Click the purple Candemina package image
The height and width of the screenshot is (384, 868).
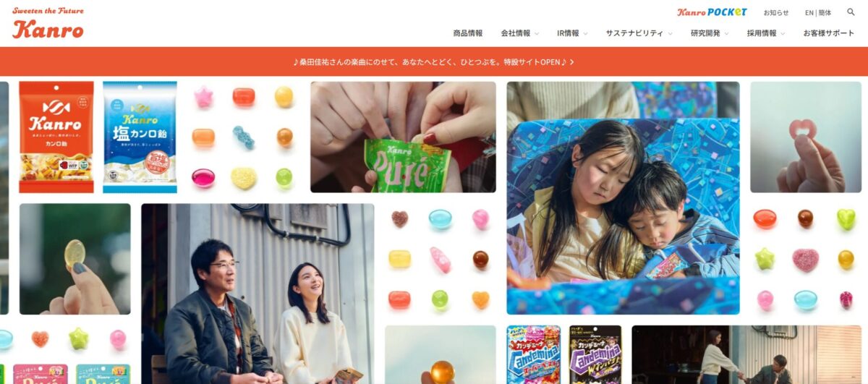(x=595, y=354)
